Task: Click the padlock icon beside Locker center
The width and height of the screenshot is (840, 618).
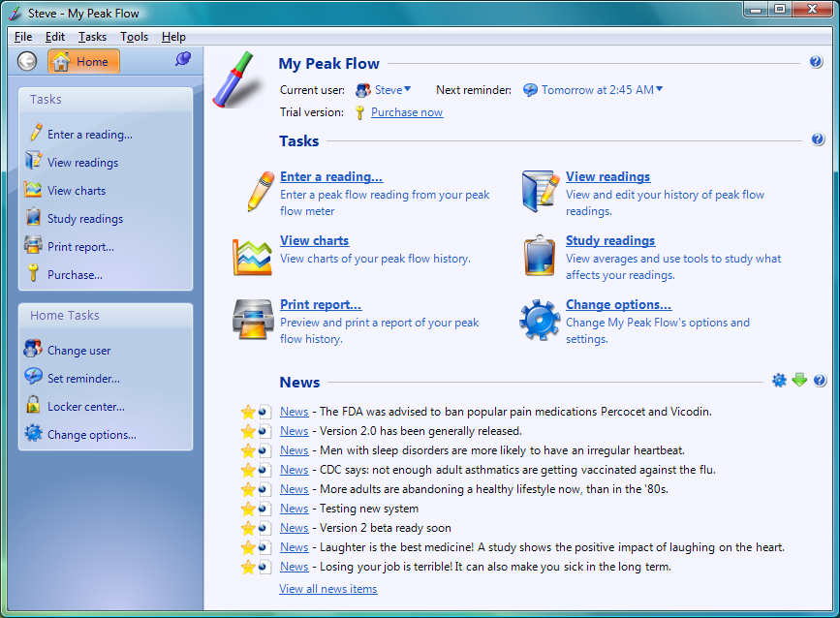Action: coord(33,405)
